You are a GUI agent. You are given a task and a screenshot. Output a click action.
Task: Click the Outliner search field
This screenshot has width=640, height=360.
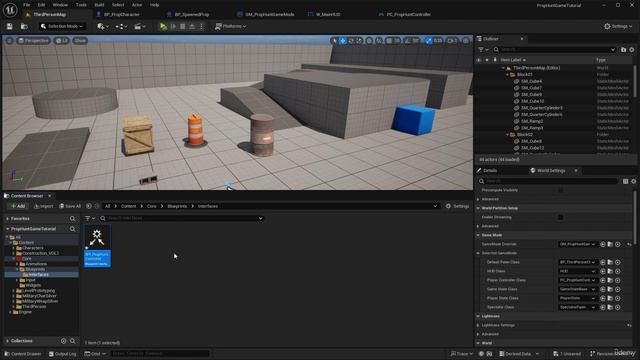click(x=554, y=49)
